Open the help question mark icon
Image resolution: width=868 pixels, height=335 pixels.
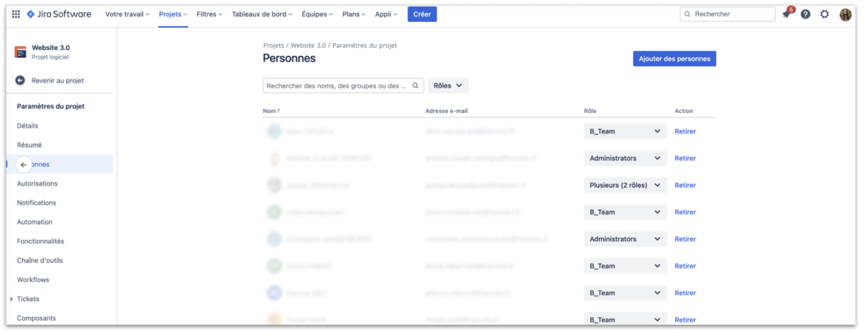coord(805,14)
